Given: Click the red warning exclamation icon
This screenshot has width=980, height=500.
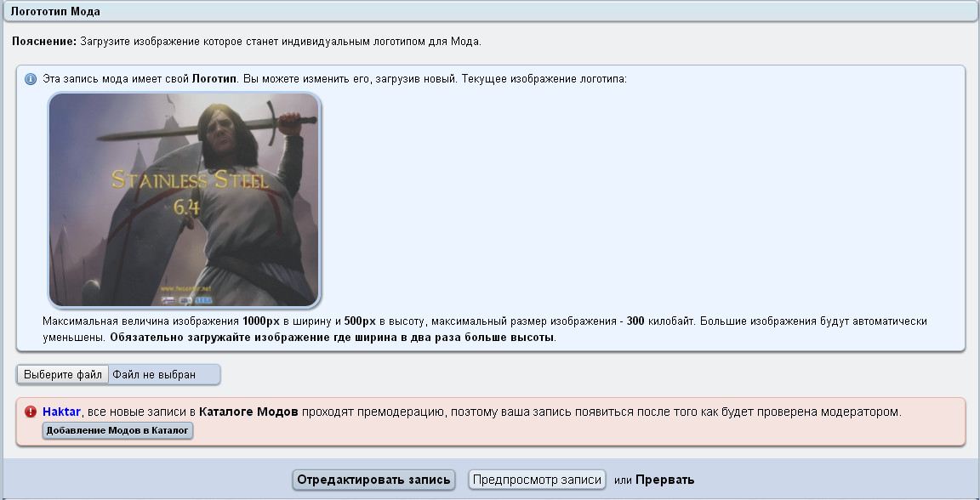Looking at the screenshot, I should pos(30,412).
